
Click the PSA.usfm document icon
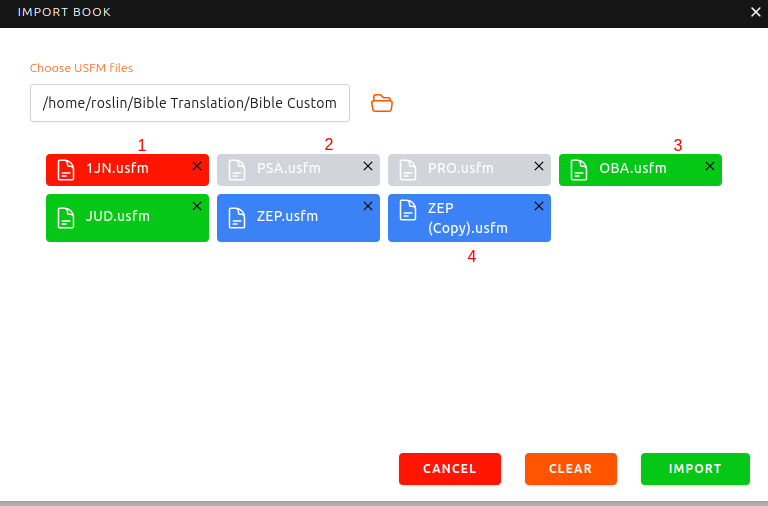pyautogui.click(x=236, y=169)
